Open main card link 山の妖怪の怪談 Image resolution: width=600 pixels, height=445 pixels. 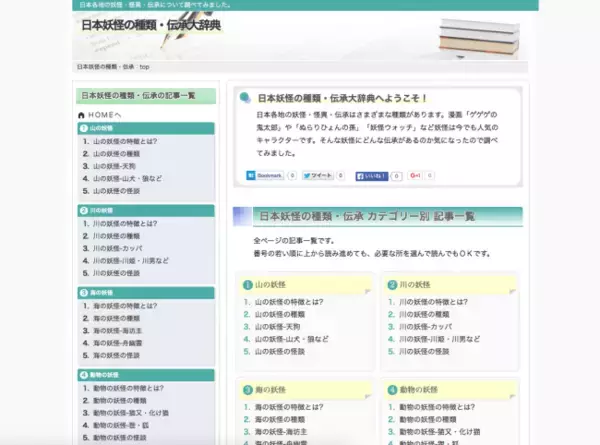point(280,351)
